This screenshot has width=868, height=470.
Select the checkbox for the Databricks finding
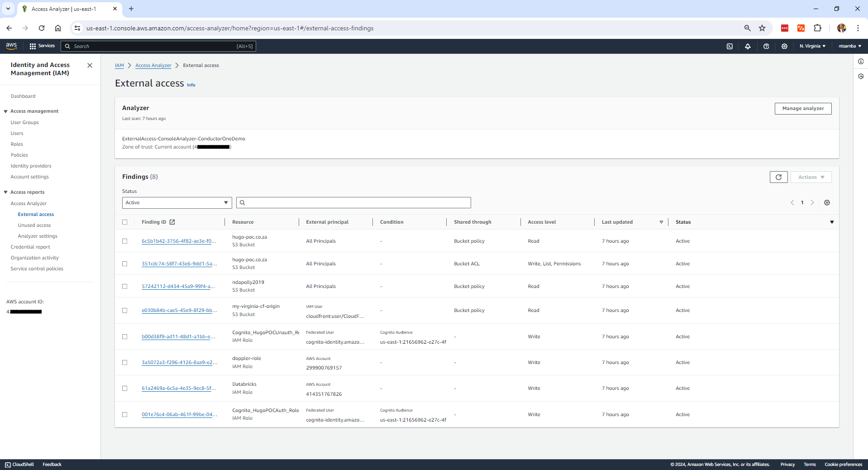(125, 388)
